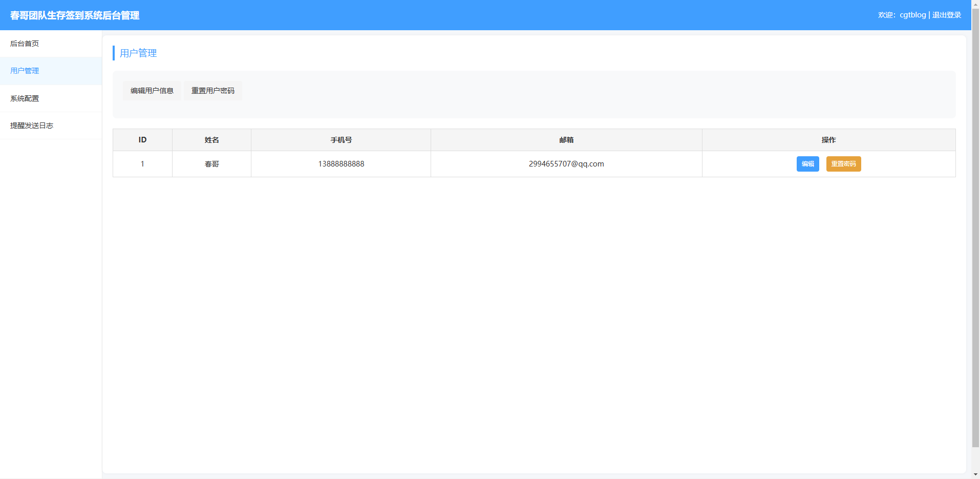Click the blue 编辑 button in the row
Viewport: 980px width, 479px height.
pos(807,164)
